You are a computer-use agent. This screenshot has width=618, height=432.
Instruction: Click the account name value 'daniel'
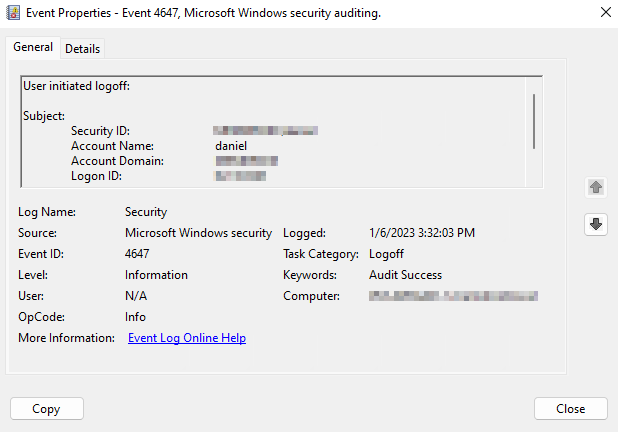click(x=230, y=146)
